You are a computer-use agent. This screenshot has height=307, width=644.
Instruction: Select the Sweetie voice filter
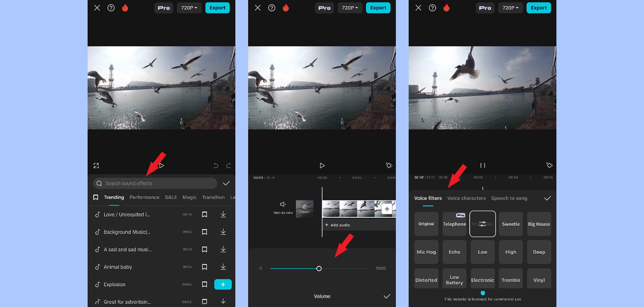click(x=511, y=224)
